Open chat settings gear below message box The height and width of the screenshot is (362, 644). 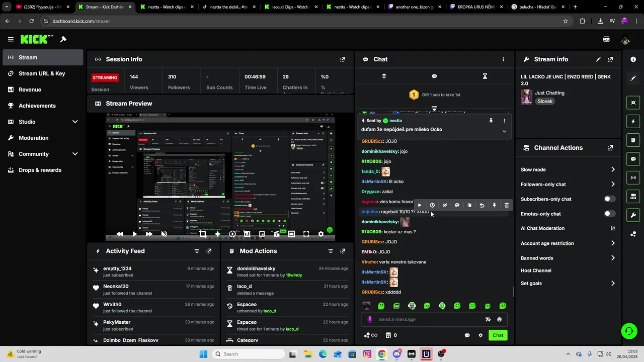(x=480, y=335)
